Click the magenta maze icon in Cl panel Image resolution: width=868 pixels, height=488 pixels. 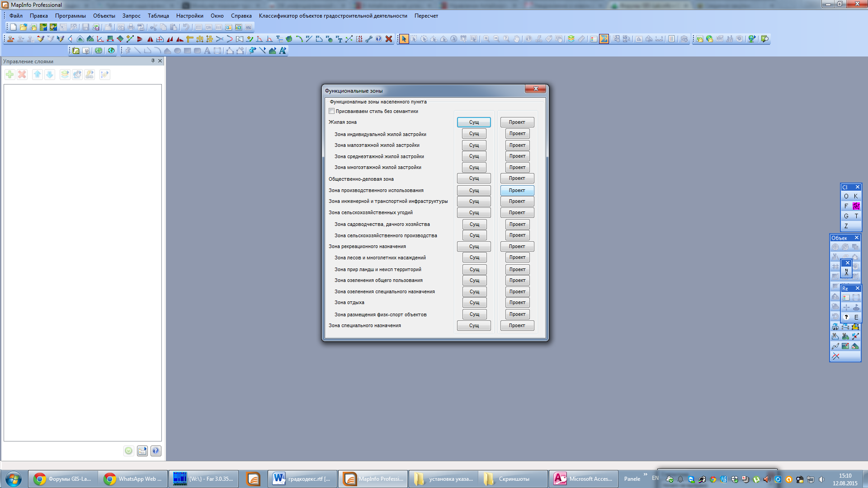856,206
